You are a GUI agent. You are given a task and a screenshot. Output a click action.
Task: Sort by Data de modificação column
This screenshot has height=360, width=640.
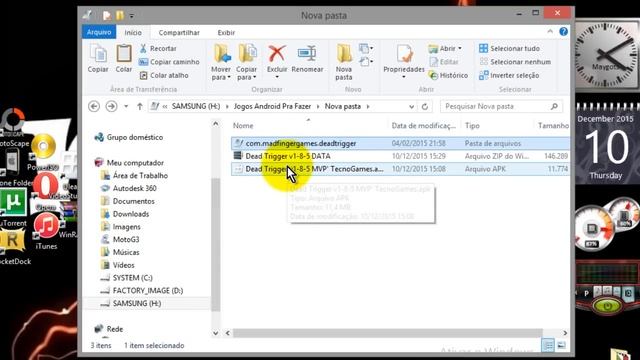423,126
